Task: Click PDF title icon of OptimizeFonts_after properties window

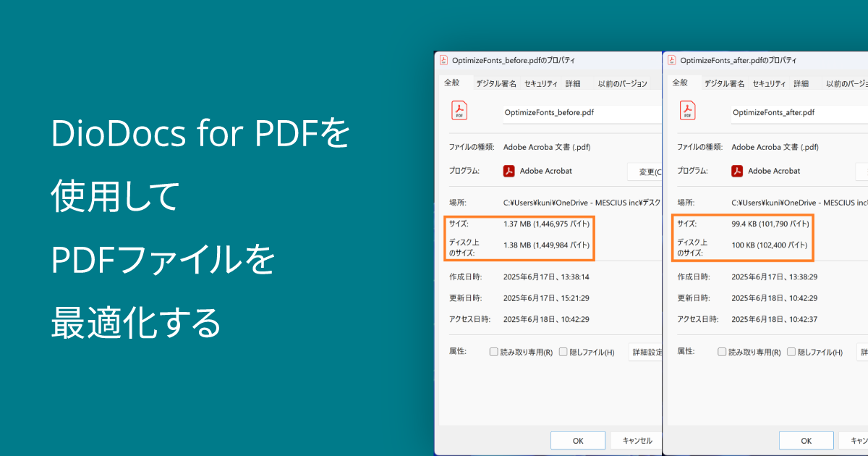Action: point(672,60)
